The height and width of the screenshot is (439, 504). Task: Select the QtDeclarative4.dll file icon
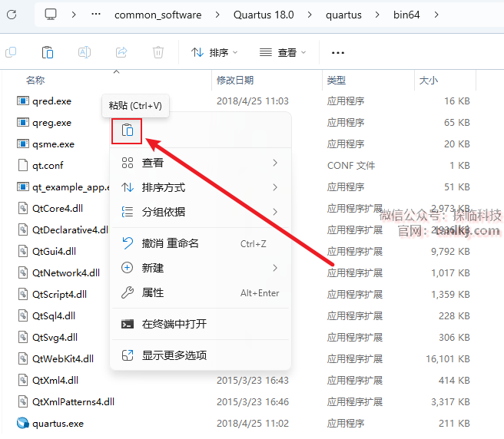[23, 230]
